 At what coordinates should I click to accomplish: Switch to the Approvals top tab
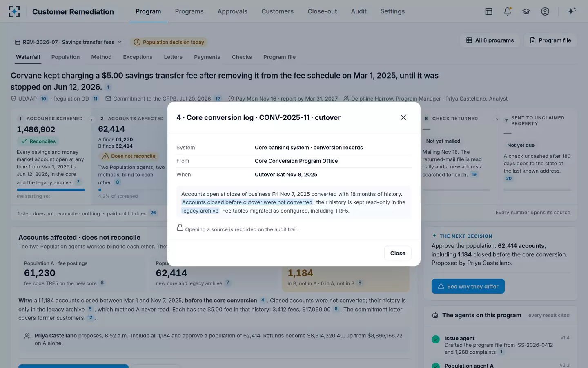point(232,11)
